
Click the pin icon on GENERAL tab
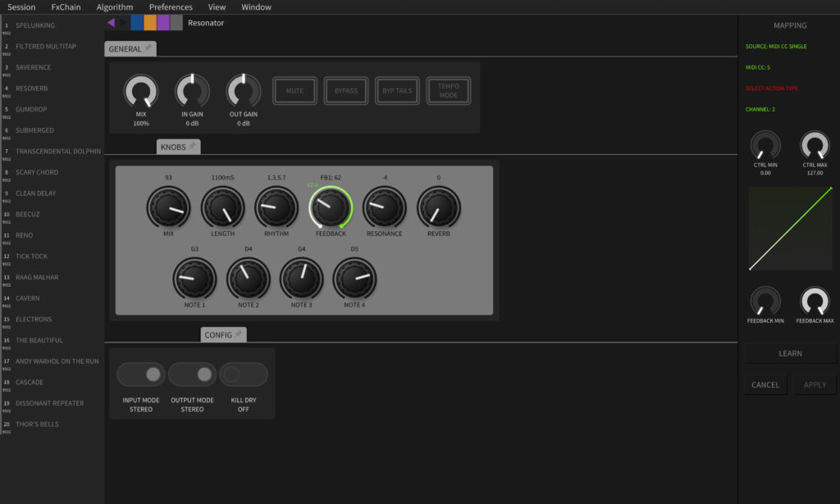tap(148, 48)
